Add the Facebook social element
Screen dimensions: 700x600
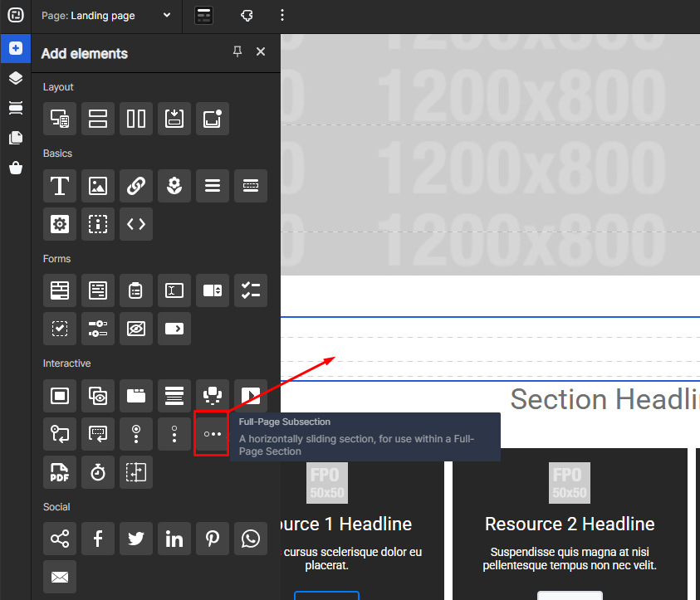(x=98, y=539)
